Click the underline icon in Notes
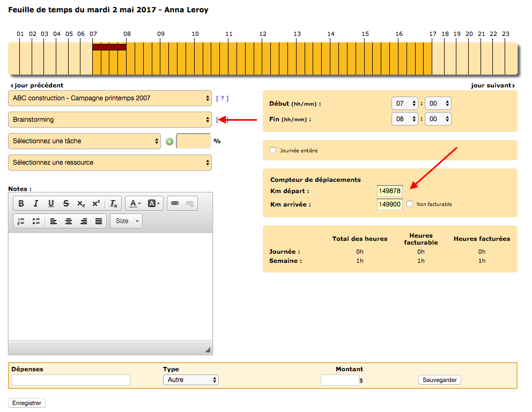 click(51, 203)
